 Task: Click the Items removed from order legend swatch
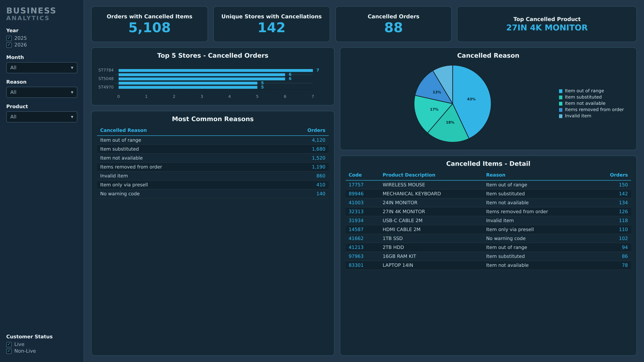[x=561, y=110]
